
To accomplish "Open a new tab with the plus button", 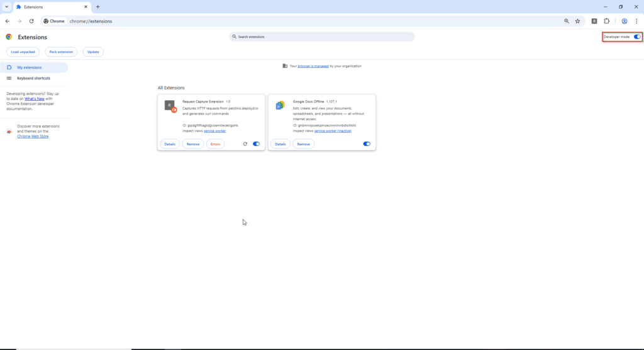I will click(97, 6).
